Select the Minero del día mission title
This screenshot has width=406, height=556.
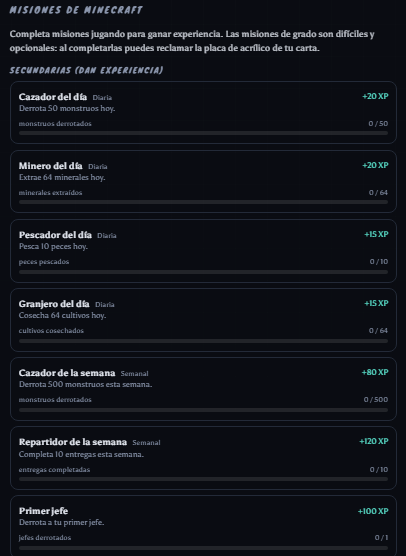[x=50, y=166]
